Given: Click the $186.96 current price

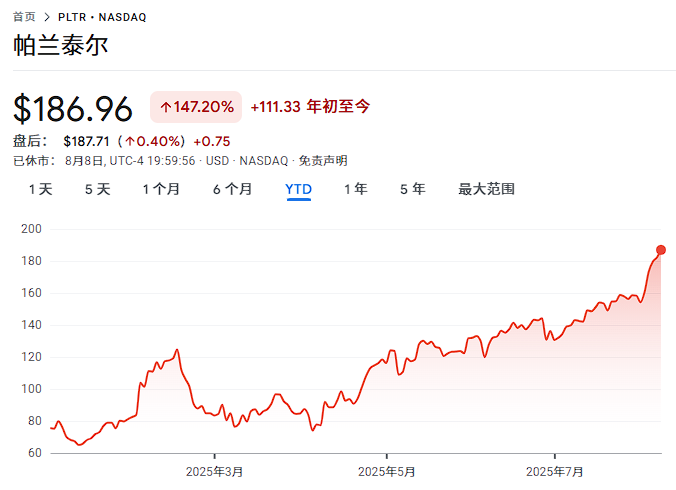Looking at the screenshot, I should point(73,107).
